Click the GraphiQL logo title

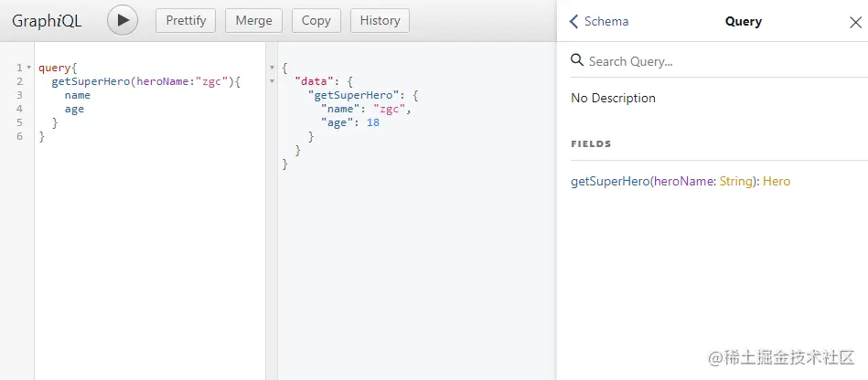point(47,20)
